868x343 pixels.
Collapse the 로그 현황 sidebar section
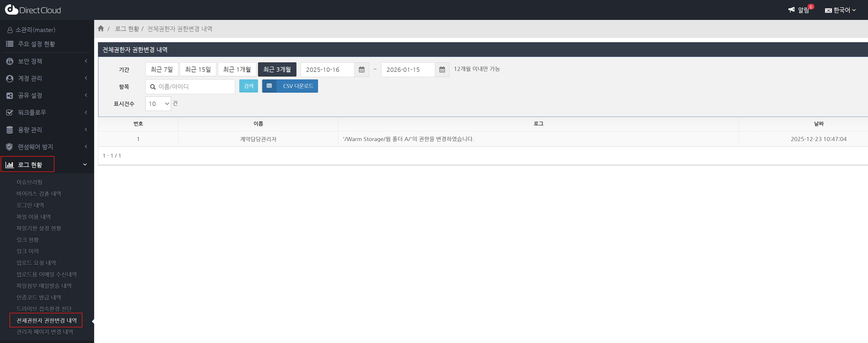(x=85, y=165)
